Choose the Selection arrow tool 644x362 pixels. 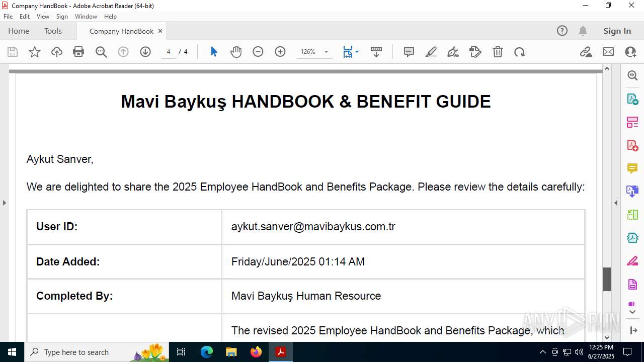tap(214, 52)
